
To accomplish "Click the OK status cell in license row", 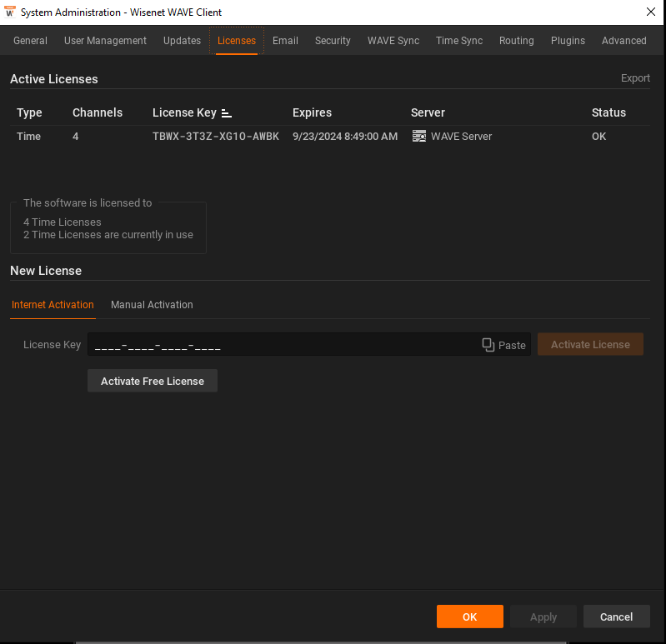I will click(598, 137).
